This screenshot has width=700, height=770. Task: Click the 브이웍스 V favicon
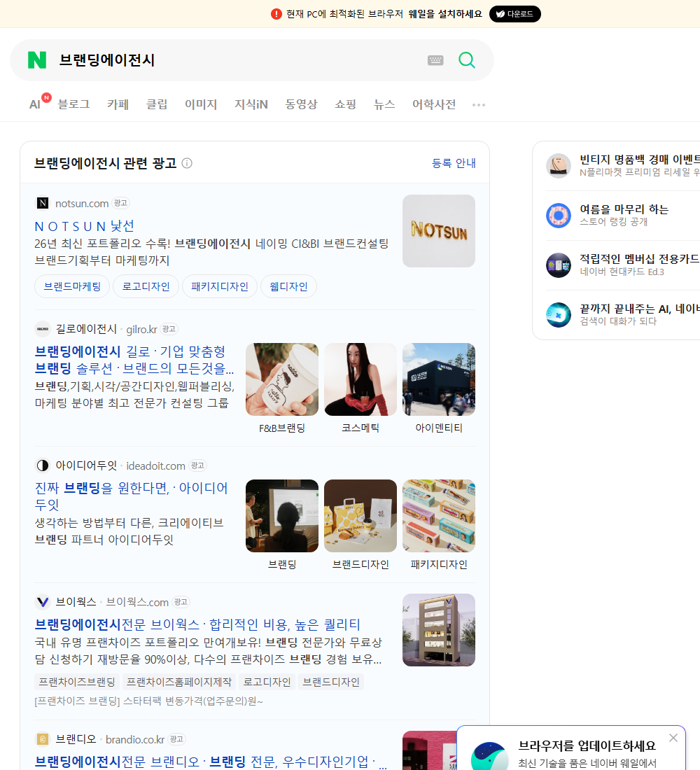point(43,601)
